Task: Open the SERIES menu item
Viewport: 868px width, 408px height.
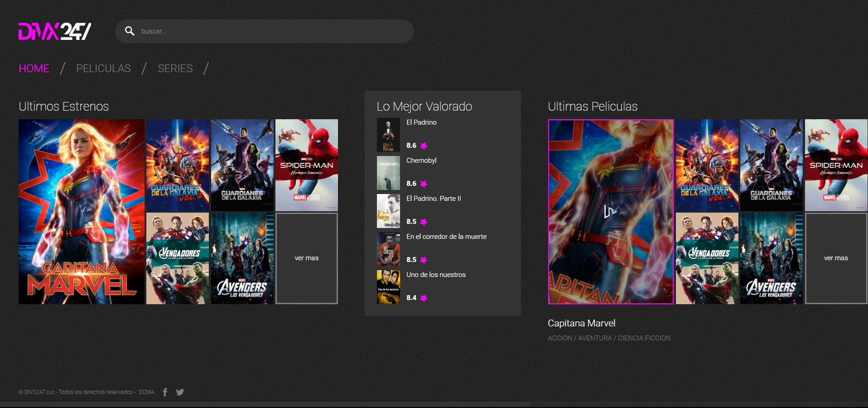Action: point(175,68)
